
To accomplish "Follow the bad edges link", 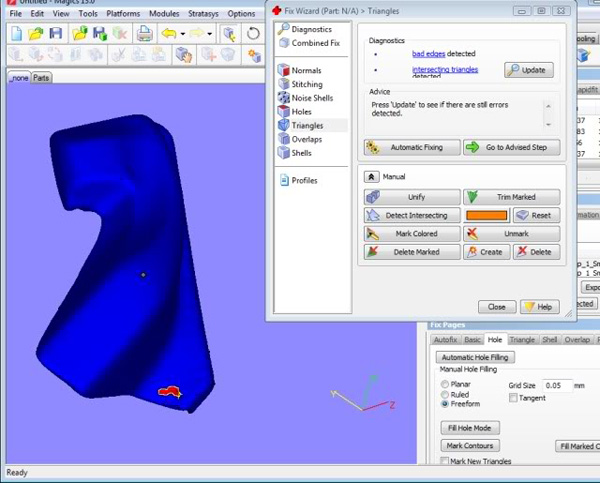I will 430,51.
